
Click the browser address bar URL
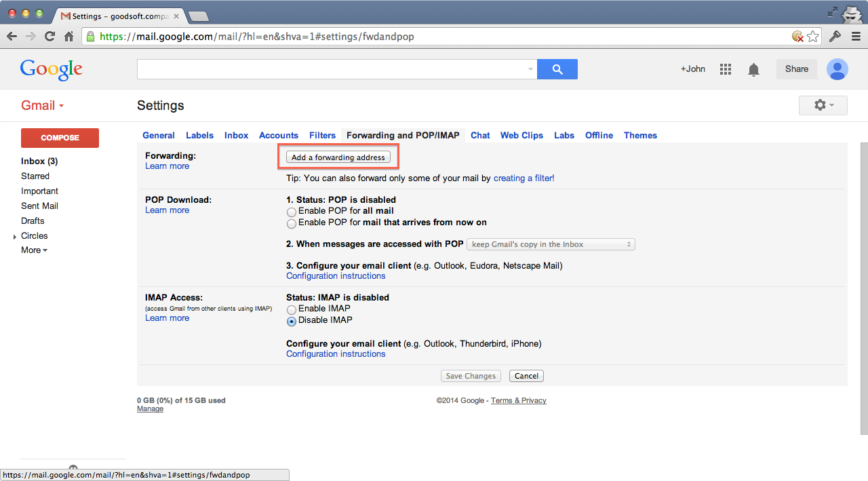coord(257,37)
